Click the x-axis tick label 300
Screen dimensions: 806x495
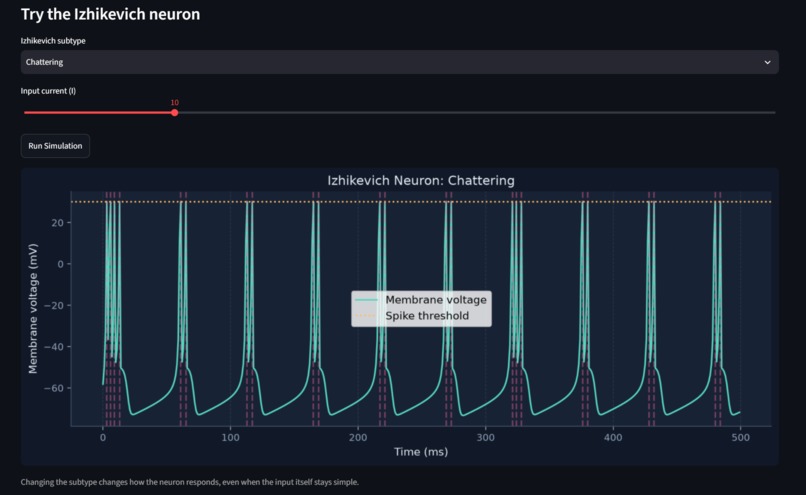coord(485,437)
